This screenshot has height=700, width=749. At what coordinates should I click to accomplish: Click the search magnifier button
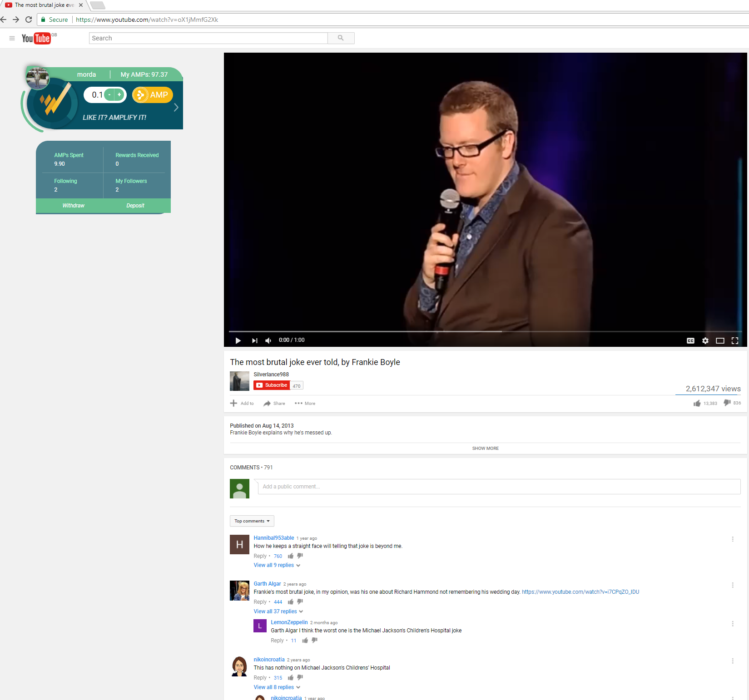341,38
